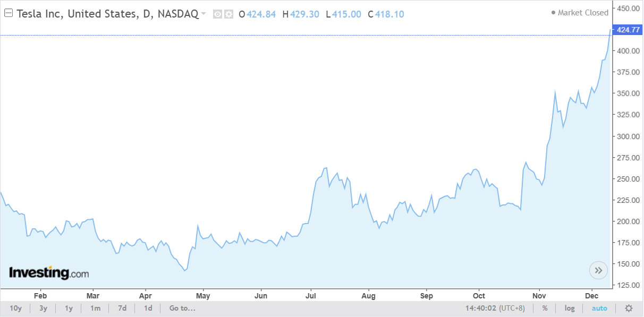Click the Feb label on time axis

[40, 295]
